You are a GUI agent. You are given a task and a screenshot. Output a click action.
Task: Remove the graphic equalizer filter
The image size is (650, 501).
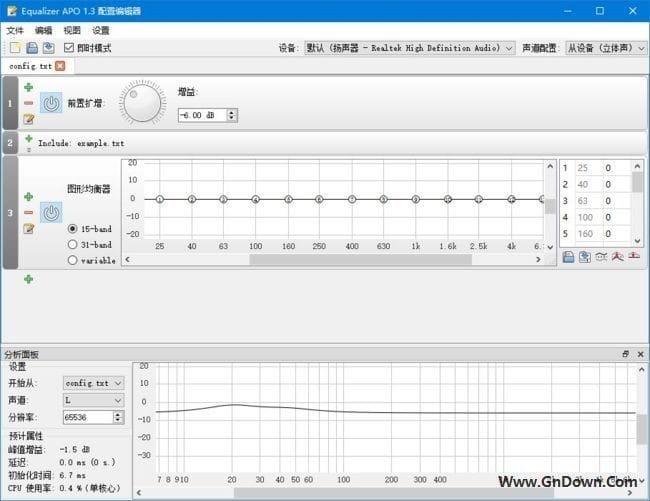pyautogui.click(x=29, y=212)
